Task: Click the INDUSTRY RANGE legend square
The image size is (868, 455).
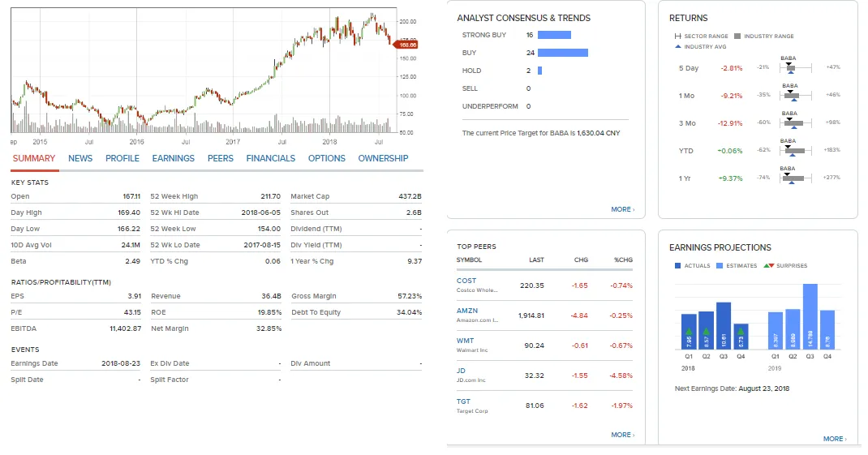Action: tap(737, 36)
